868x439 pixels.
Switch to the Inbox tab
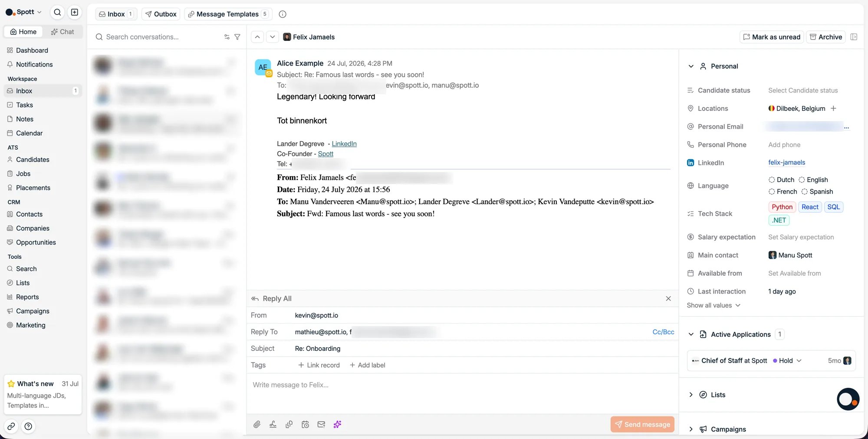(116, 14)
